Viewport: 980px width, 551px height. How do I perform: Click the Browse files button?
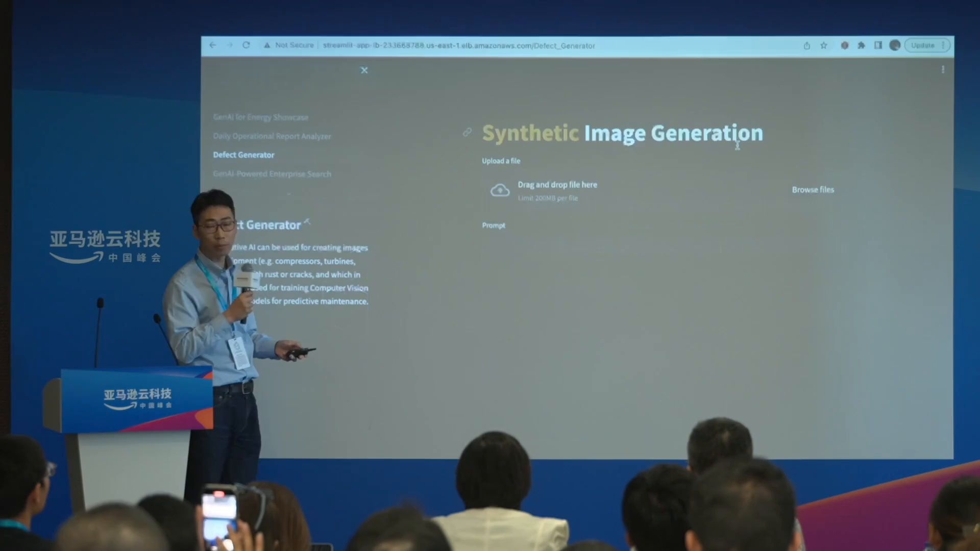813,190
